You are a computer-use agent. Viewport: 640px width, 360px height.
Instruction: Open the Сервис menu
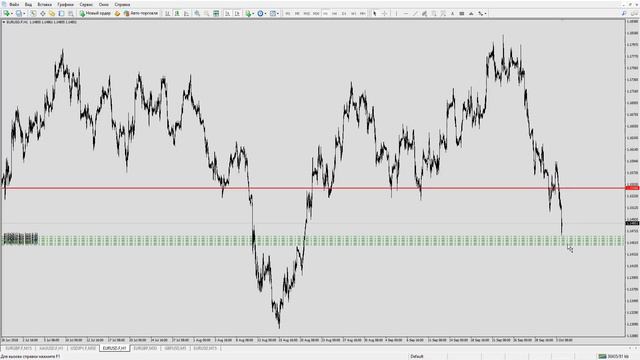86,4
